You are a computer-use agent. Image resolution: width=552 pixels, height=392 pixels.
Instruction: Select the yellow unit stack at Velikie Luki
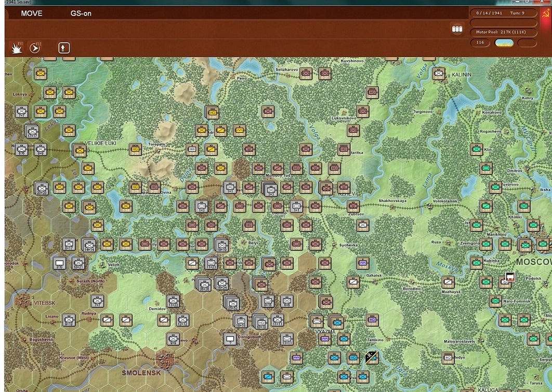tap(80, 150)
